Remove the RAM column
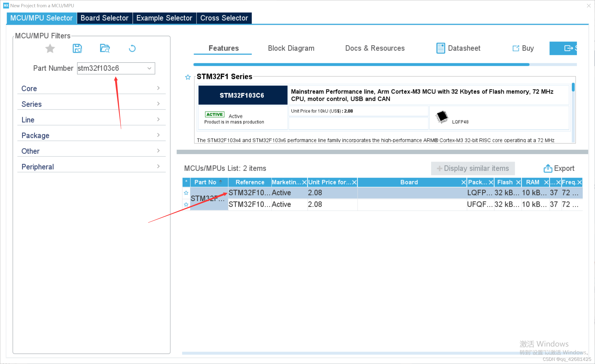 pyautogui.click(x=546, y=182)
